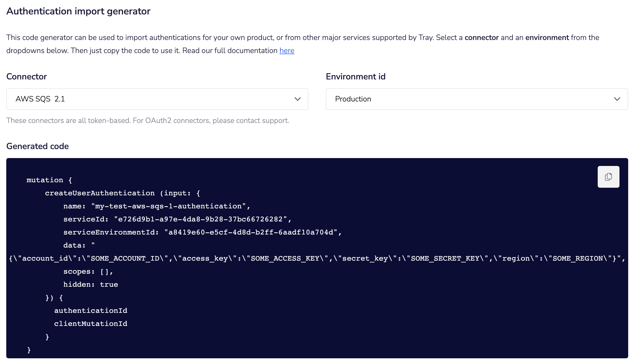Click the clientMutationId return field in code
The height and width of the screenshot is (364, 632).
click(x=91, y=324)
